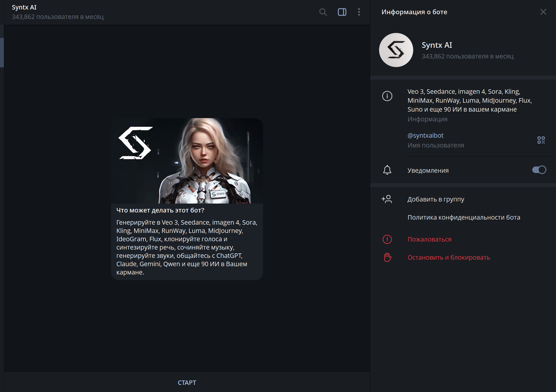This screenshot has width=556, height=392.
Task: Click the red report exclamation icon
Action: click(x=387, y=239)
